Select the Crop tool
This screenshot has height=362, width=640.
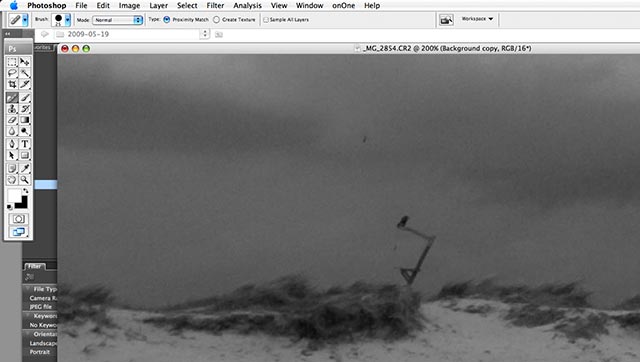tap(12, 84)
